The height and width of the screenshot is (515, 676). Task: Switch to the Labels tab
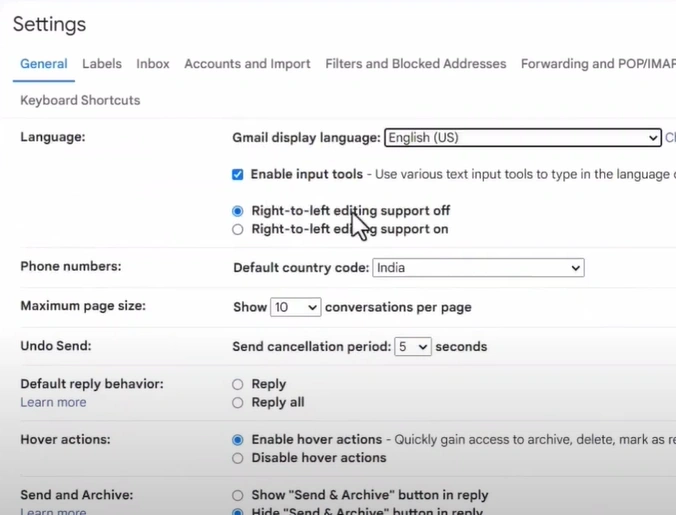click(x=102, y=64)
